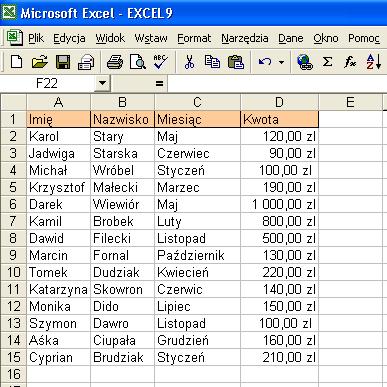
Task: Sort ascending with the A-Z icon
Action: (373, 62)
